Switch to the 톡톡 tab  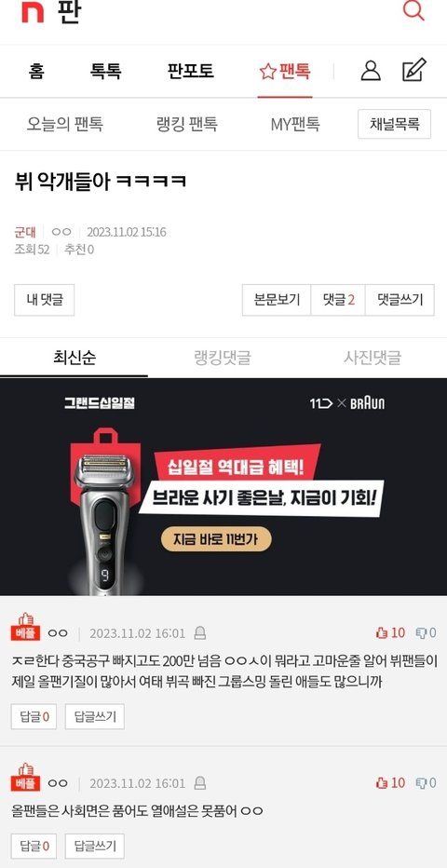pos(105,72)
